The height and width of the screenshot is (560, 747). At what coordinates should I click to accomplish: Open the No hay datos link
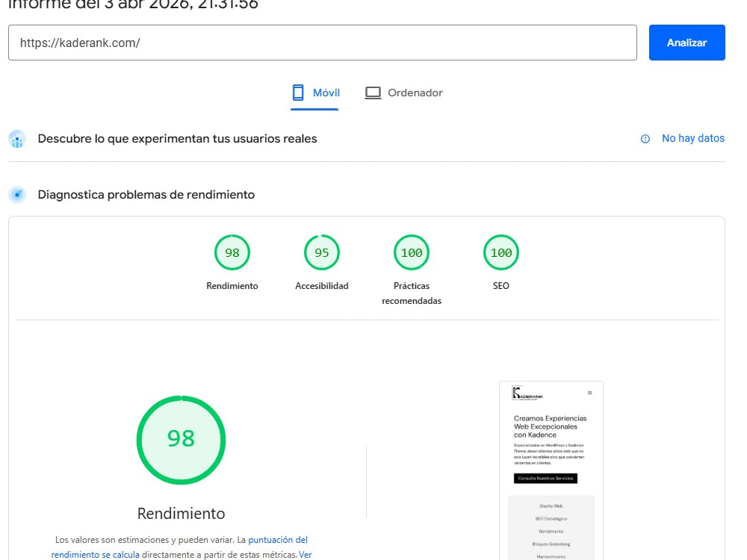(x=693, y=138)
